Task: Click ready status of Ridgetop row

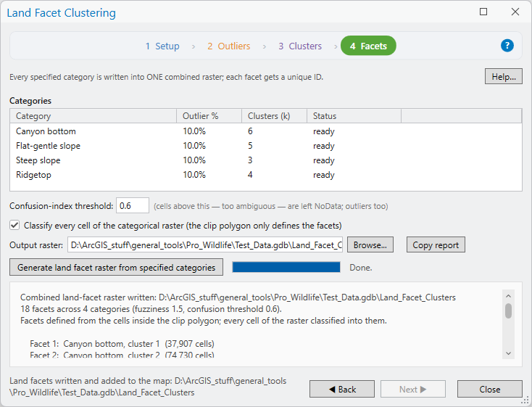Action: 324,176
